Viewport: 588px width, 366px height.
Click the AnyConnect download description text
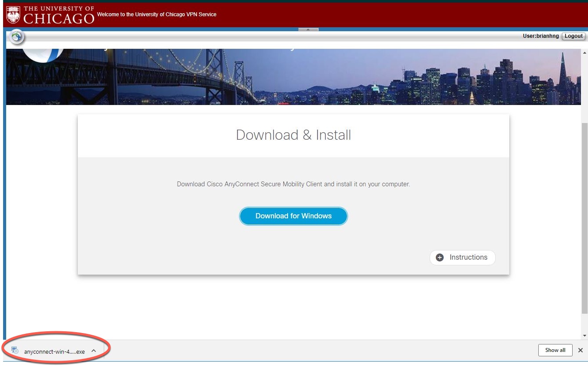(293, 184)
